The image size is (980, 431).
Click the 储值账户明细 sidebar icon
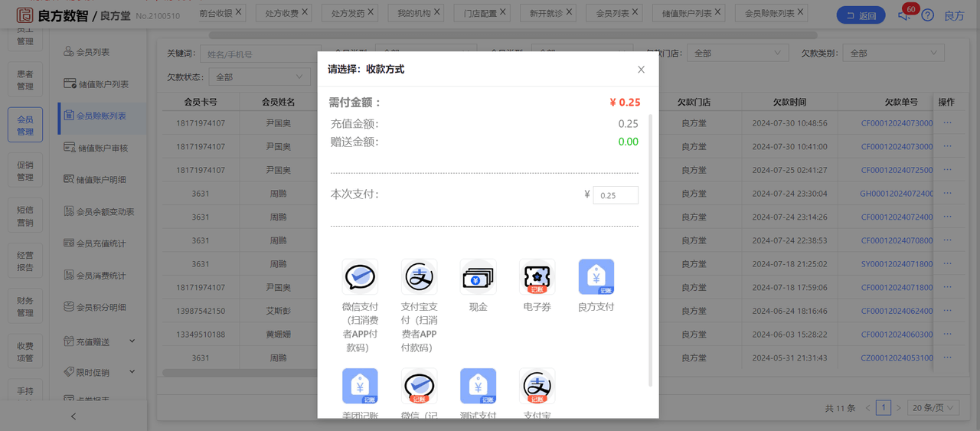[68, 180]
